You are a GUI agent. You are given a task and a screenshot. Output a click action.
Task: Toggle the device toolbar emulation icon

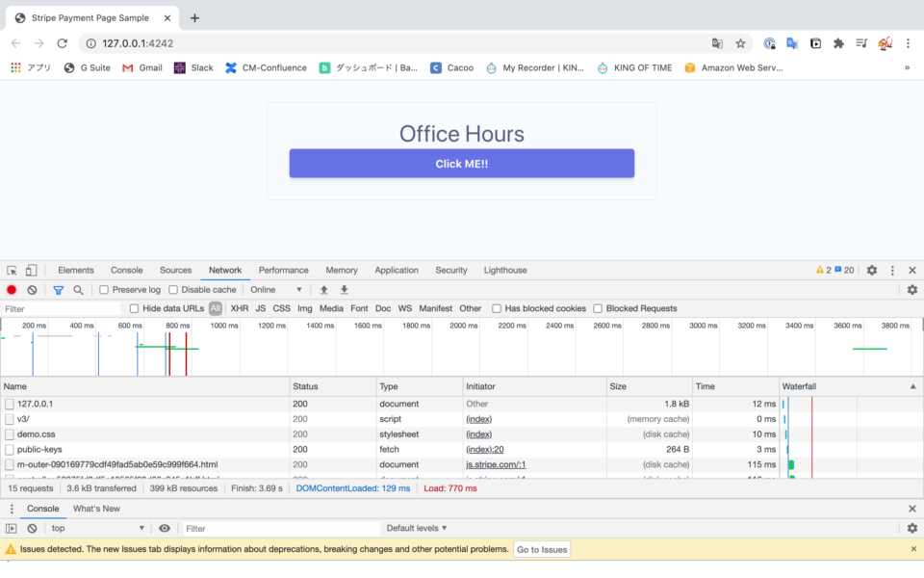(x=31, y=271)
